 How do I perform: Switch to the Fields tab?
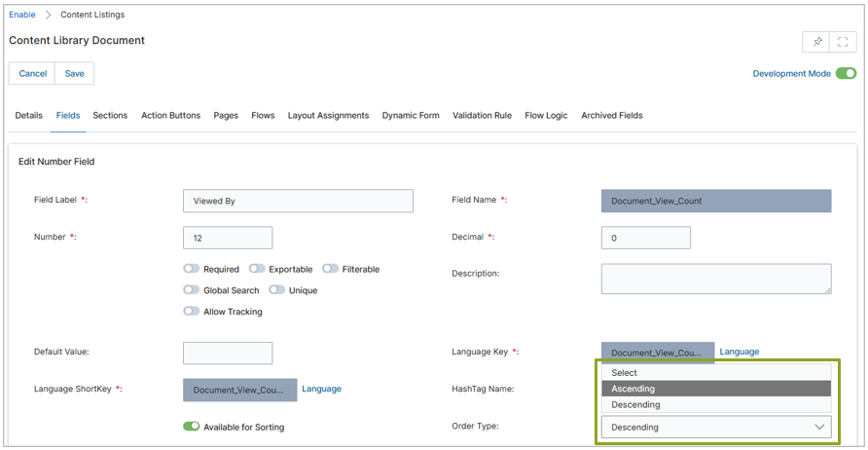tap(68, 115)
